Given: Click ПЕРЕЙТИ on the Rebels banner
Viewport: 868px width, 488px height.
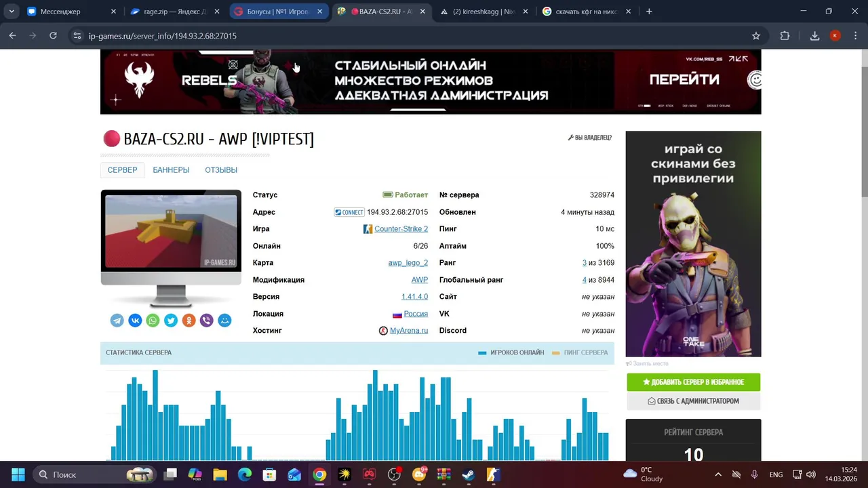Looking at the screenshot, I should tap(684, 79).
